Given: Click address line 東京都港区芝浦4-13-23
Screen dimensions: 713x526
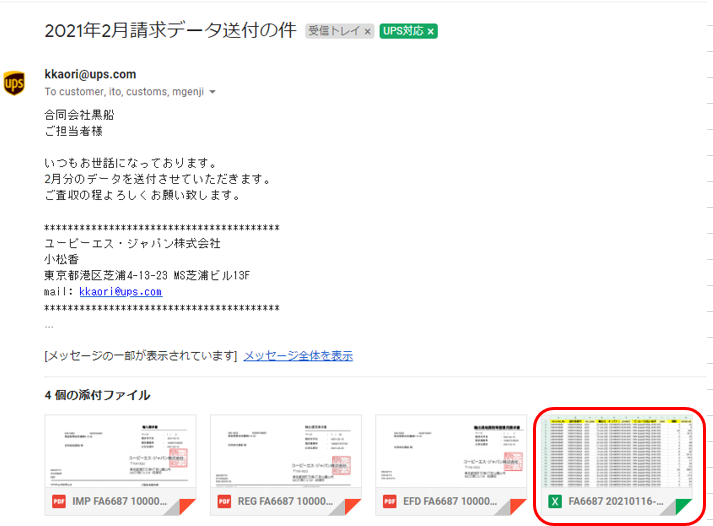Looking at the screenshot, I should (x=147, y=276).
